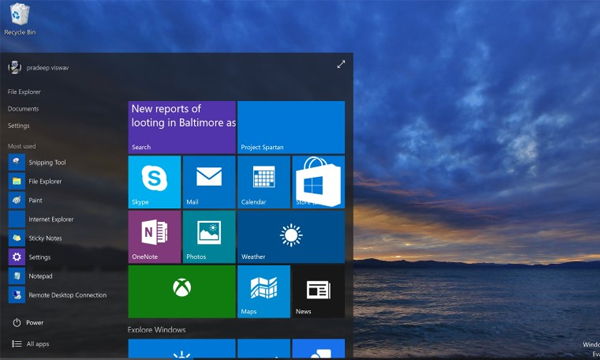The image size is (600, 360).
Task: Select Documents in the Start menu
Action: click(x=23, y=109)
